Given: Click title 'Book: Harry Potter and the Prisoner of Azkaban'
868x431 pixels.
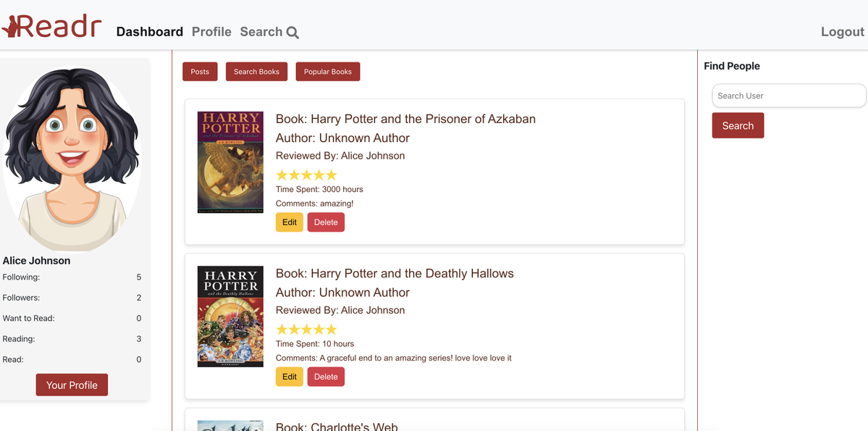Looking at the screenshot, I should click(406, 119).
